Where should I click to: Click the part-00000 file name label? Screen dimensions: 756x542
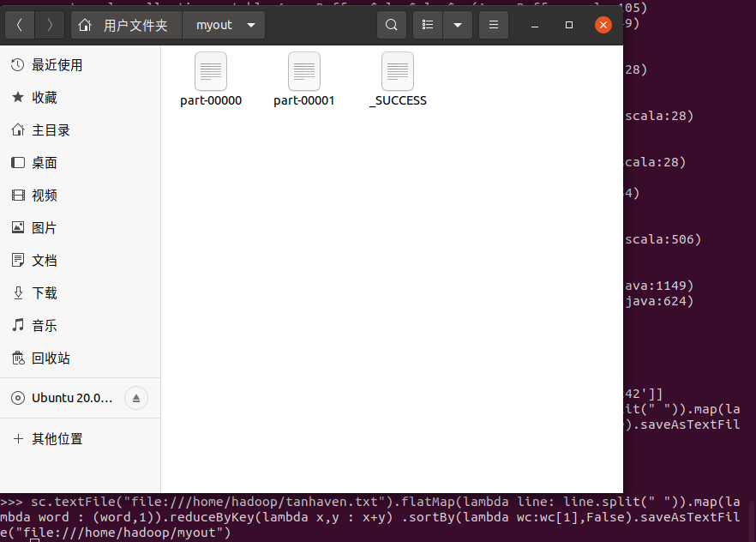[x=211, y=101]
